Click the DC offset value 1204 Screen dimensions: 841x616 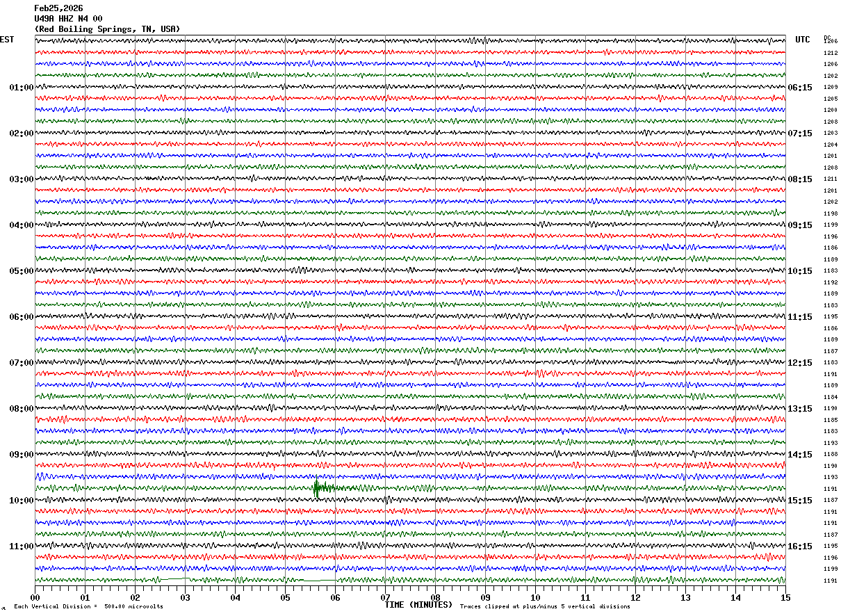[x=830, y=145]
